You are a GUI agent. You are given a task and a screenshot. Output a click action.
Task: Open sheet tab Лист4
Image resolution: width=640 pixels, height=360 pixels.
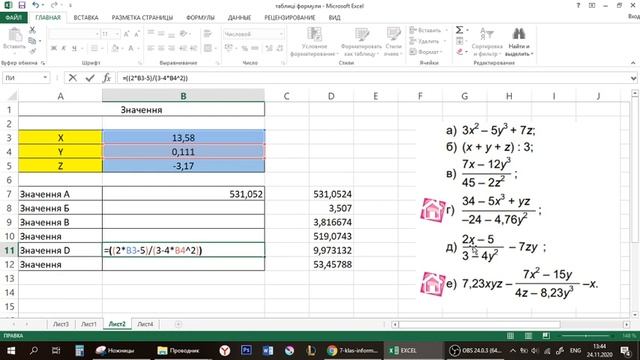145,324
